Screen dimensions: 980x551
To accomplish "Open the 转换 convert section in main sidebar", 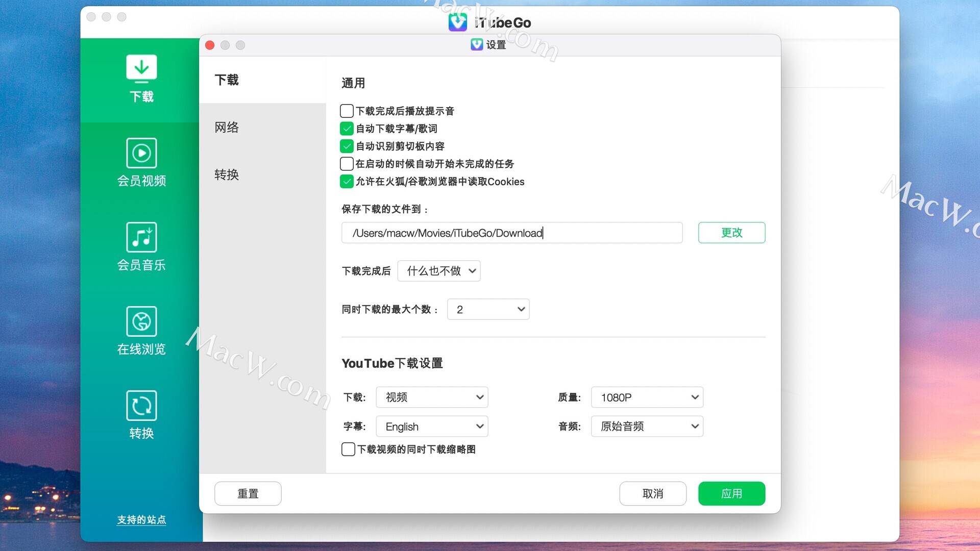I will 141,415.
